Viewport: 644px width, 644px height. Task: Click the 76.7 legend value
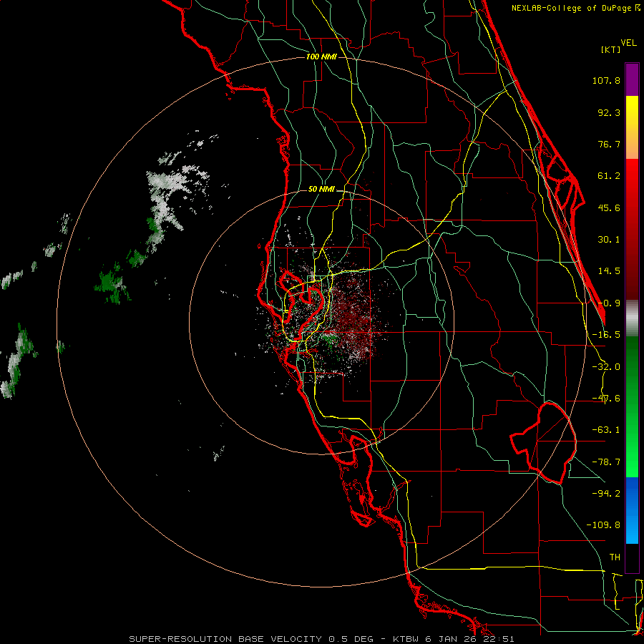pyautogui.click(x=609, y=144)
